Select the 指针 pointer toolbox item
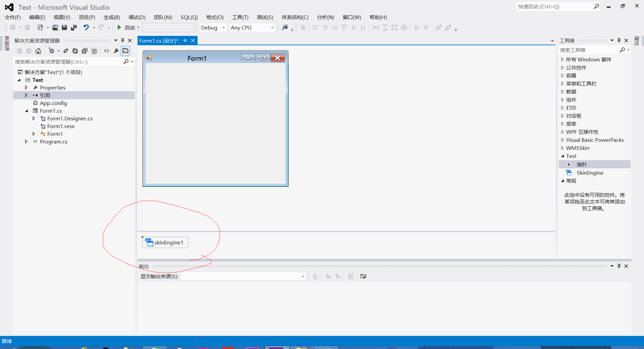 click(x=582, y=164)
